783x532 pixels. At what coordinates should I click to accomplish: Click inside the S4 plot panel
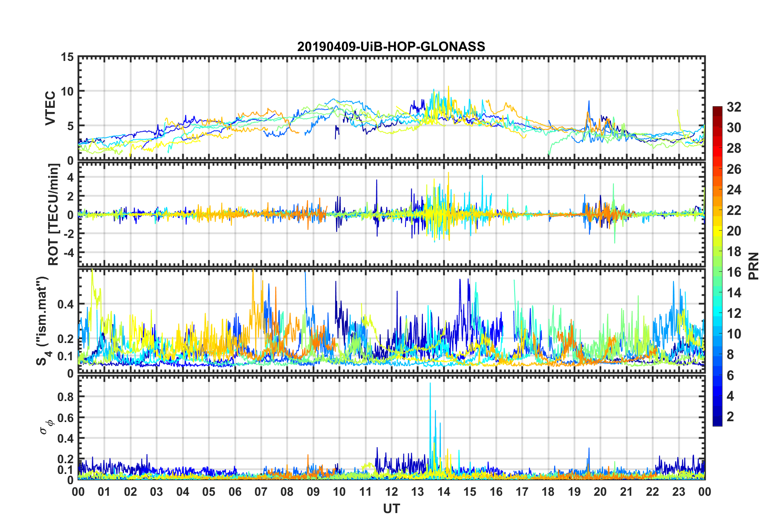pos(391,321)
